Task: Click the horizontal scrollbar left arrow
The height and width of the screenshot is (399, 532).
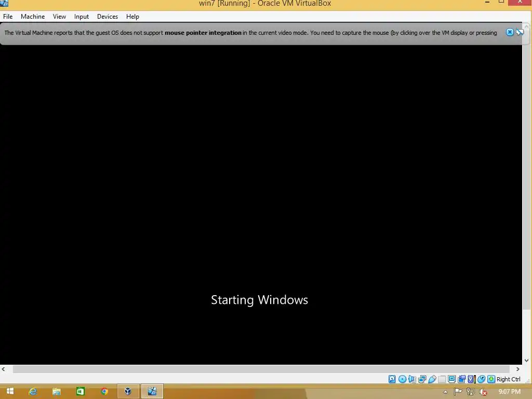Action: pos(4,369)
